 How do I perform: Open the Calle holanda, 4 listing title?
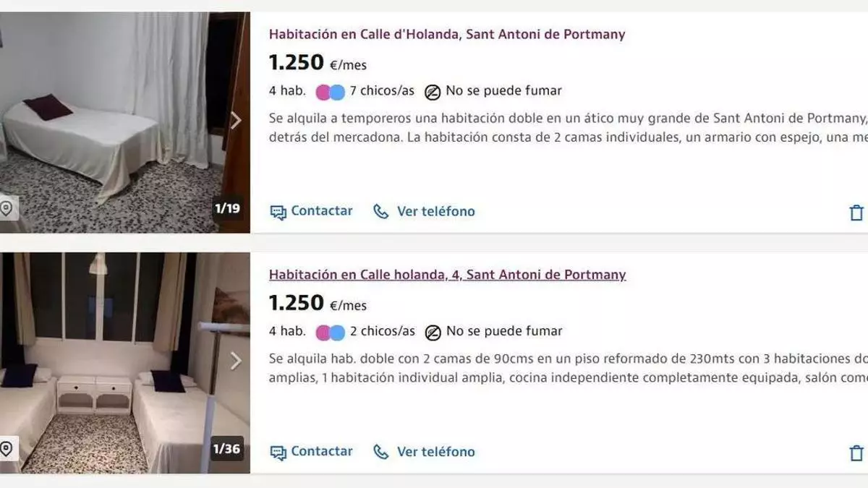click(x=447, y=275)
